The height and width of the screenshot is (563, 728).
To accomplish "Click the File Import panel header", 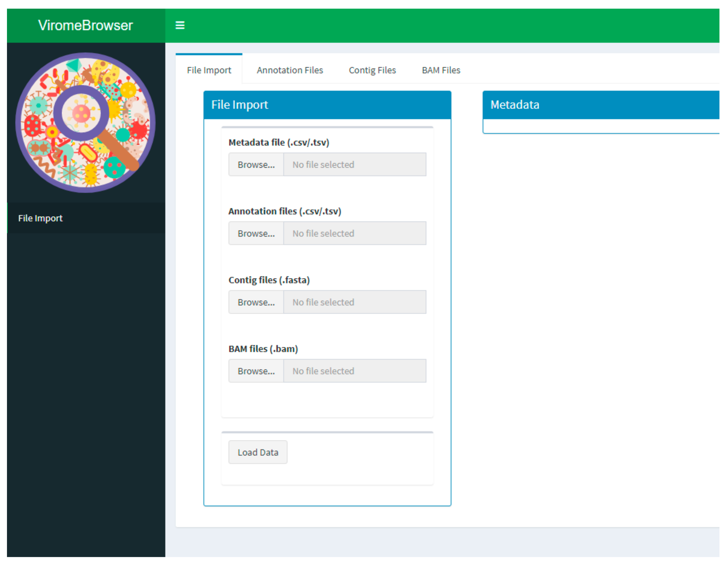I will coord(327,105).
